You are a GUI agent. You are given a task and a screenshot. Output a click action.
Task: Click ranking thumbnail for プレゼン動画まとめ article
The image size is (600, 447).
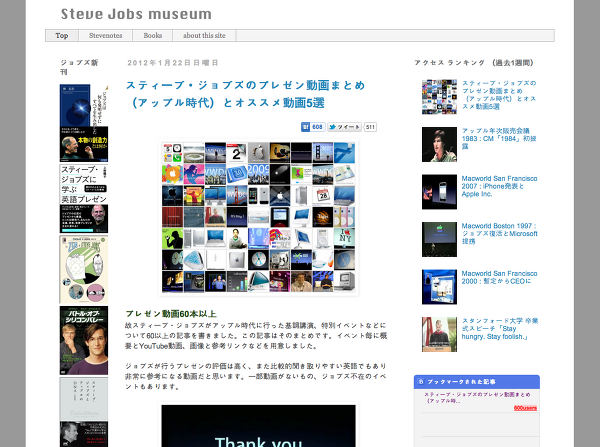[439, 97]
